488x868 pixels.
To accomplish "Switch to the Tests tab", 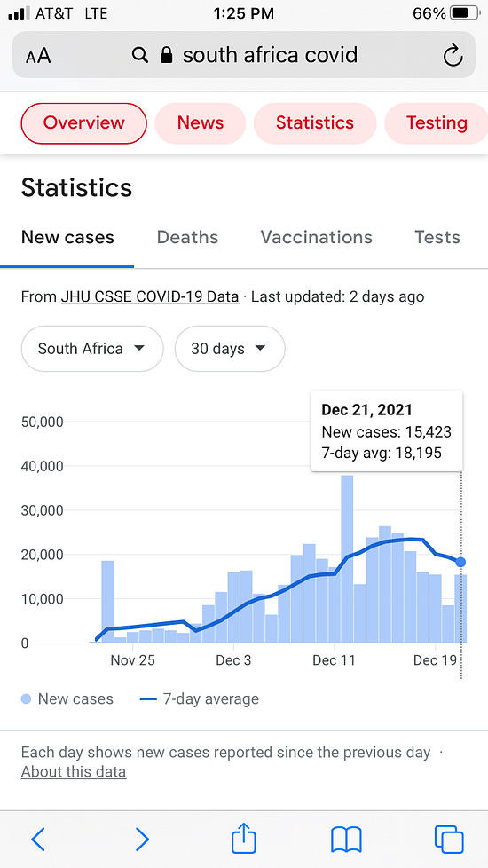I will [437, 238].
